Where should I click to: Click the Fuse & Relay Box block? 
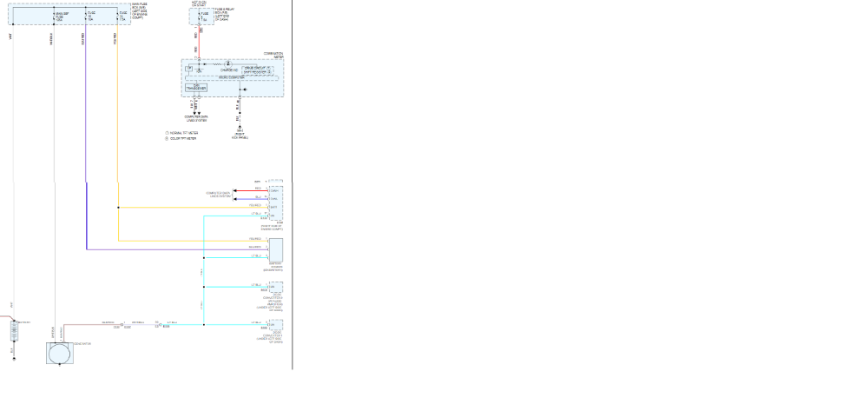(x=201, y=16)
